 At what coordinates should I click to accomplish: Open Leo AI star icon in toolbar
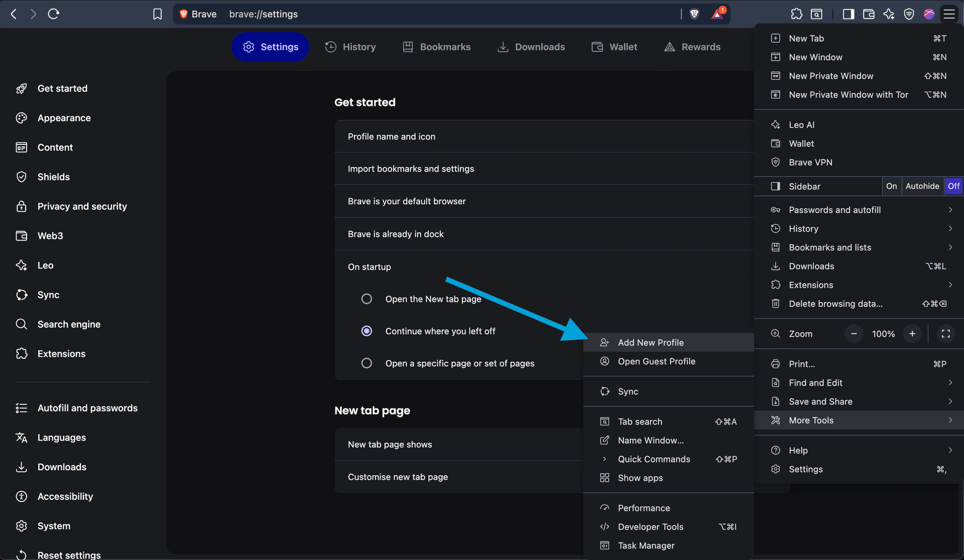coord(889,14)
